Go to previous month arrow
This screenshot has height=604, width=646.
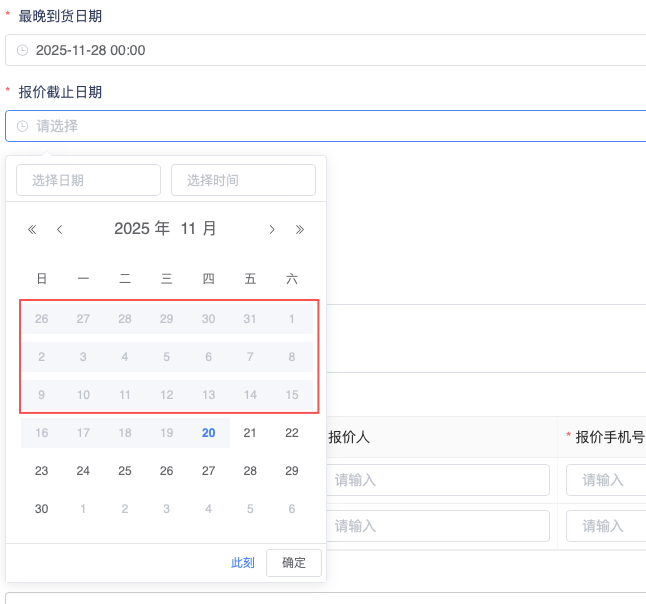click(60, 229)
